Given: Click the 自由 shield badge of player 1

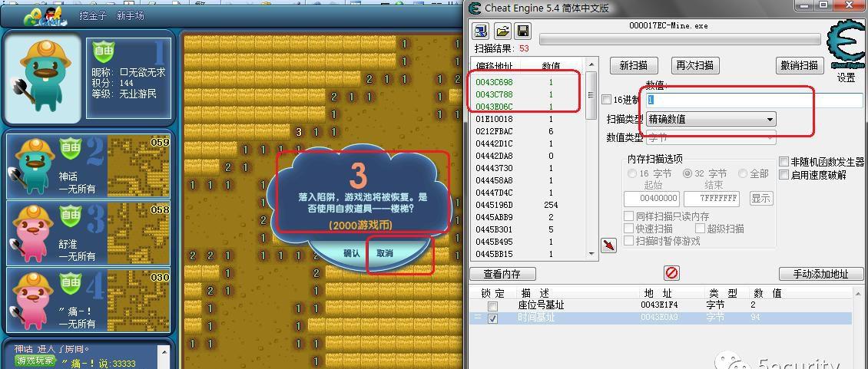Looking at the screenshot, I should click(x=104, y=51).
